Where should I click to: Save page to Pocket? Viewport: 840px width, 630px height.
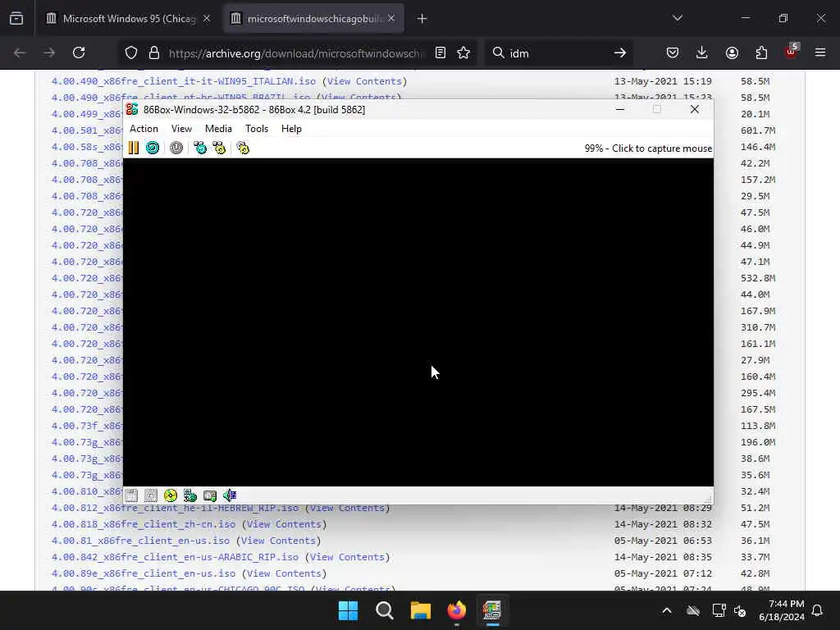coord(673,53)
